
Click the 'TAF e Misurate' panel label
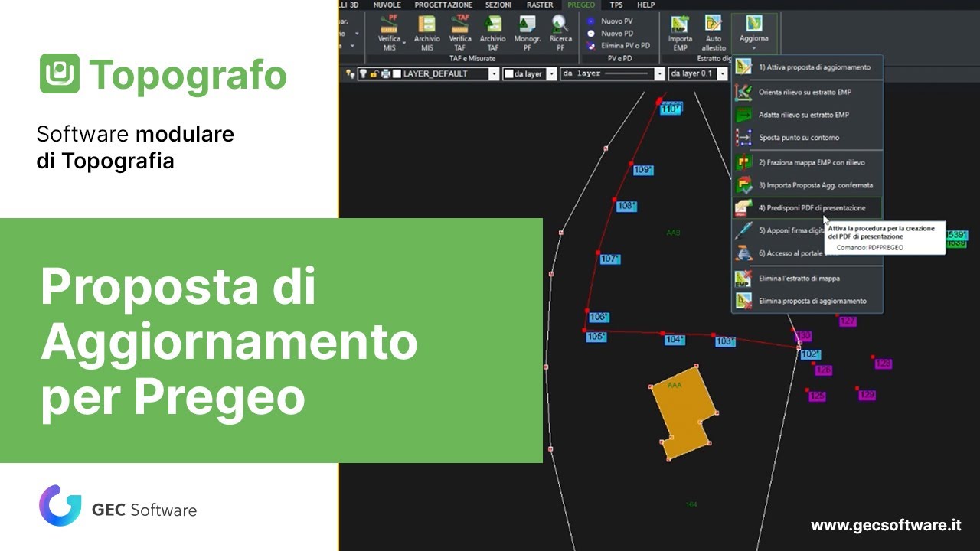point(473,58)
